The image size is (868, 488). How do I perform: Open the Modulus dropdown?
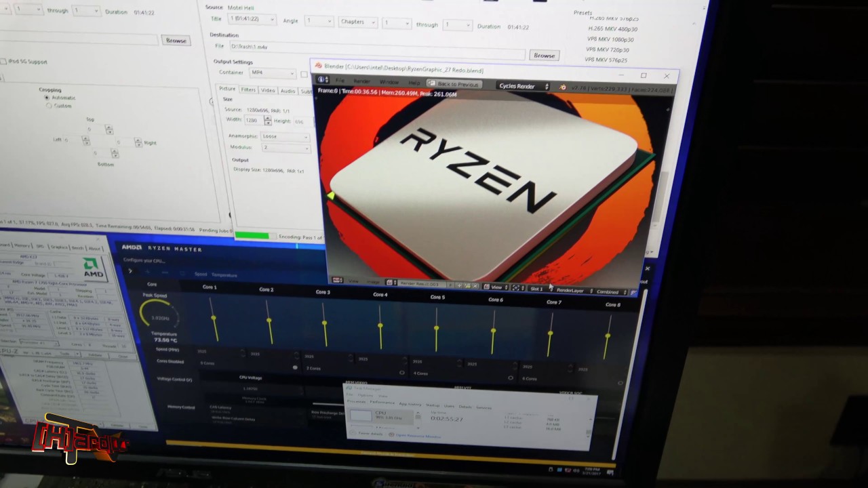pyautogui.click(x=285, y=147)
